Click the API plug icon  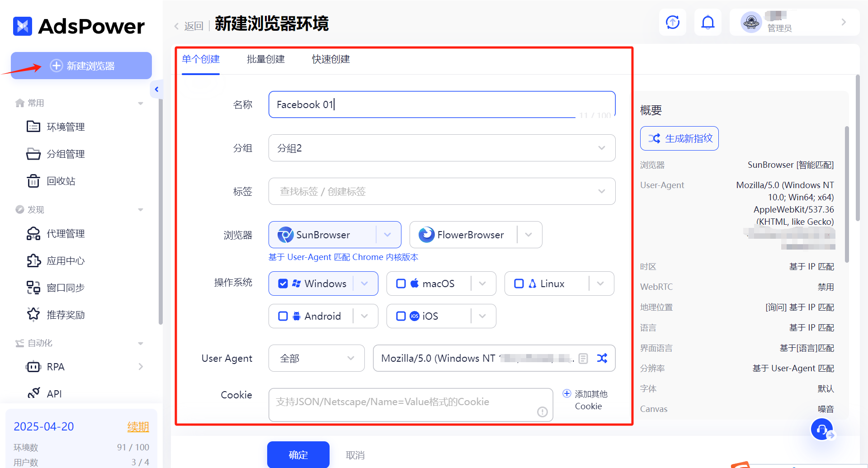click(33, 393)
